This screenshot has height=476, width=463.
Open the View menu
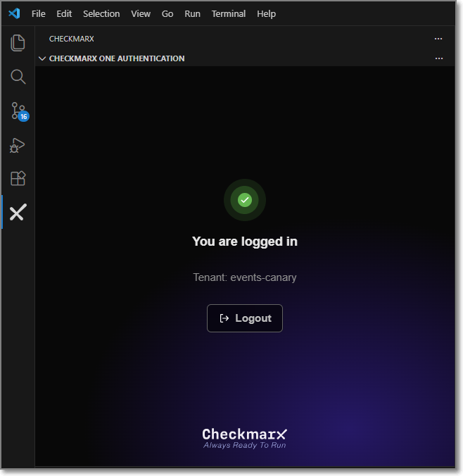[x=141, y=13]
